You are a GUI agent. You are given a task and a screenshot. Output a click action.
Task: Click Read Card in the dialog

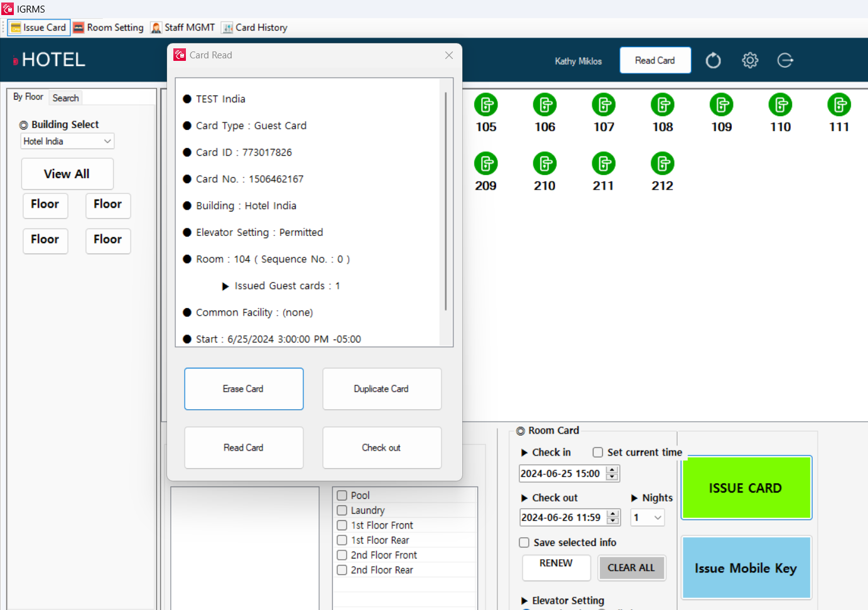(244, 448)
